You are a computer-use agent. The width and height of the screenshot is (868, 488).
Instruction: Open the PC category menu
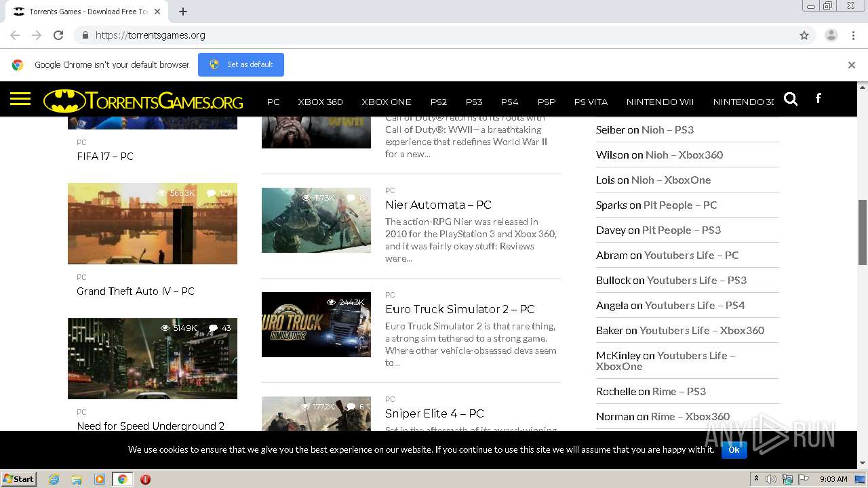click(x=273, y=102)
